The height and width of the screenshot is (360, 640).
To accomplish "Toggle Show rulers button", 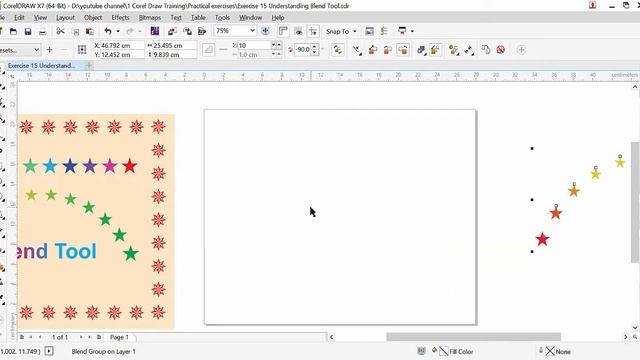I will (283, 31).
